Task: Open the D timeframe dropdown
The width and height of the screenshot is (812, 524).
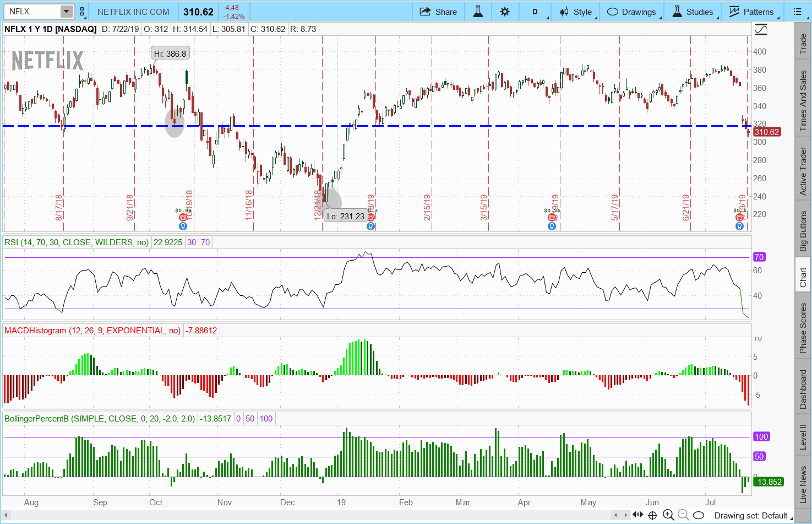Action: click(x=535, y=12)
